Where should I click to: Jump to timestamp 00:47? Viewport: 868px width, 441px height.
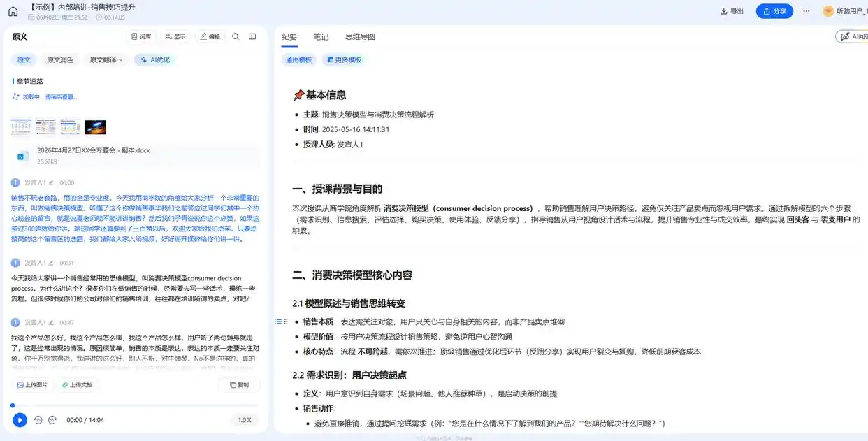[x=66, y=323]
